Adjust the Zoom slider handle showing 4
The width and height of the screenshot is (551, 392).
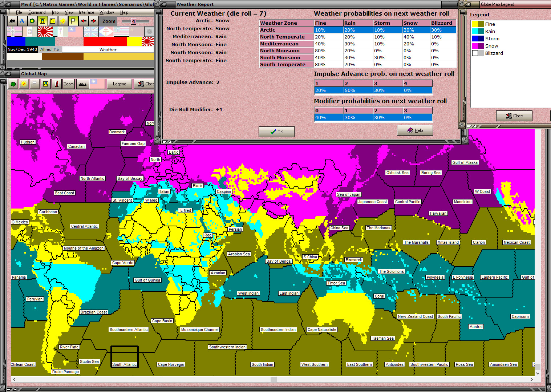133,21
